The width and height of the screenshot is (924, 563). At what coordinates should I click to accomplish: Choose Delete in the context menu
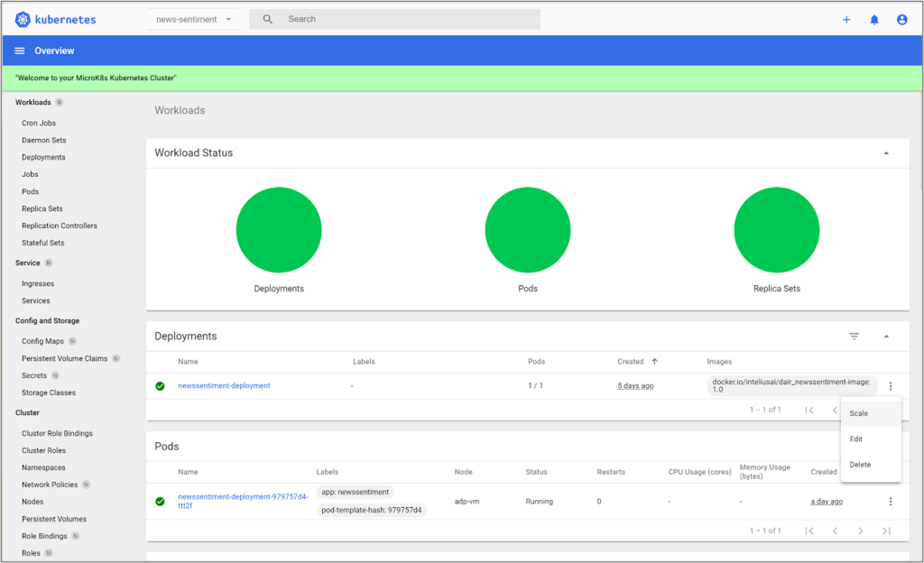pyautogui.click(x=860, y=465)
